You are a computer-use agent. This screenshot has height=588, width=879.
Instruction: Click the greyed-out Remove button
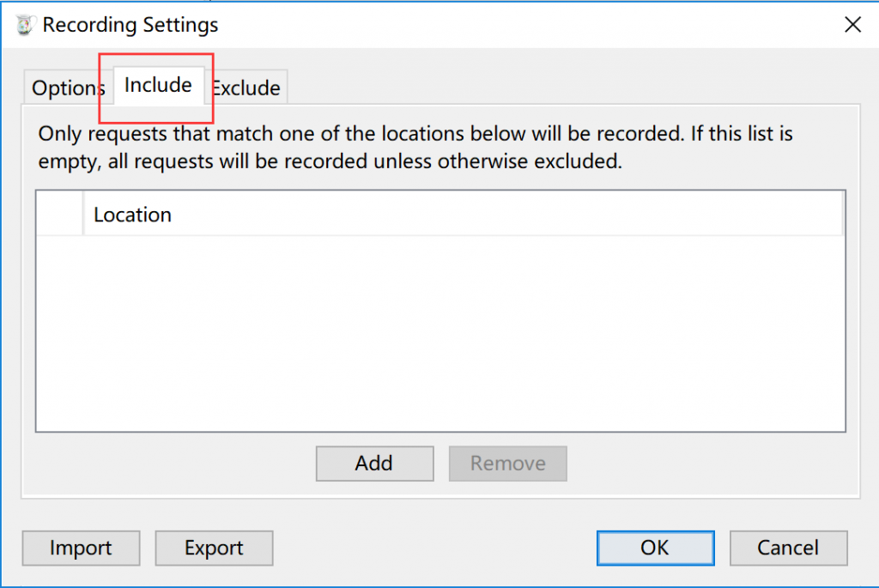507,464
